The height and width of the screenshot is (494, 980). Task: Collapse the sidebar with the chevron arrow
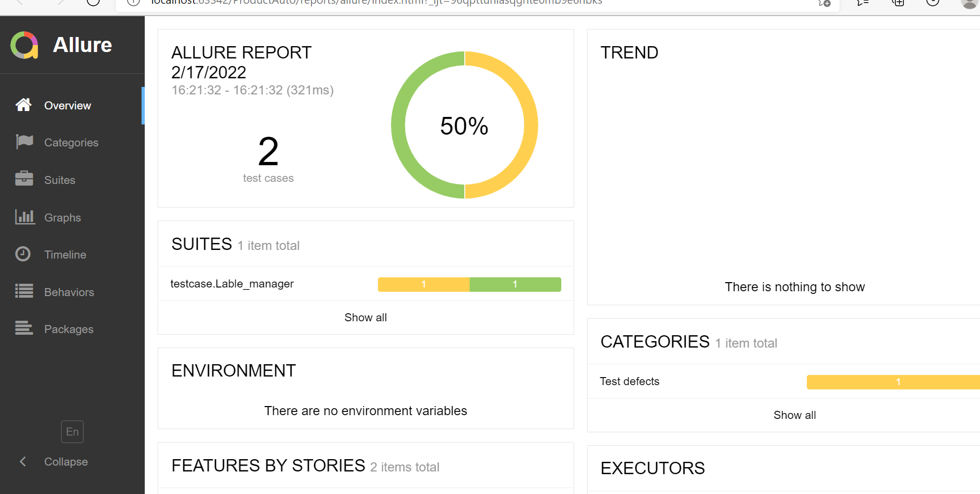[23, 461]
